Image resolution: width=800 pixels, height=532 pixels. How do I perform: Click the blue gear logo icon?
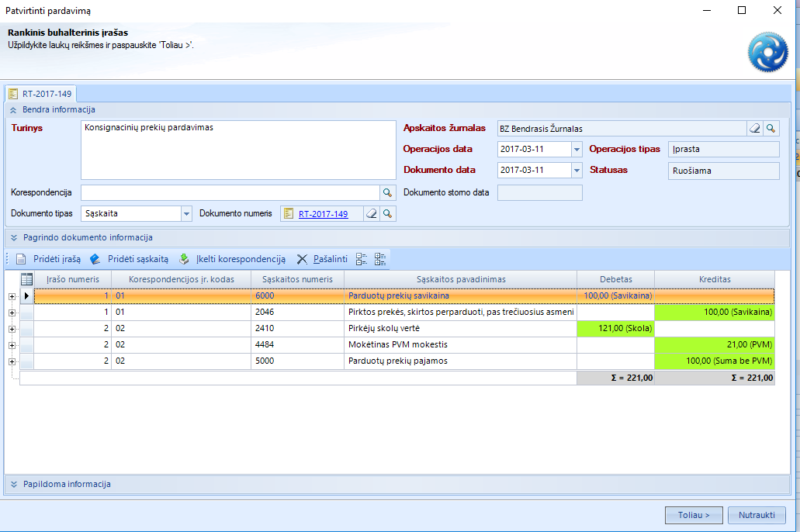[768, 51]
